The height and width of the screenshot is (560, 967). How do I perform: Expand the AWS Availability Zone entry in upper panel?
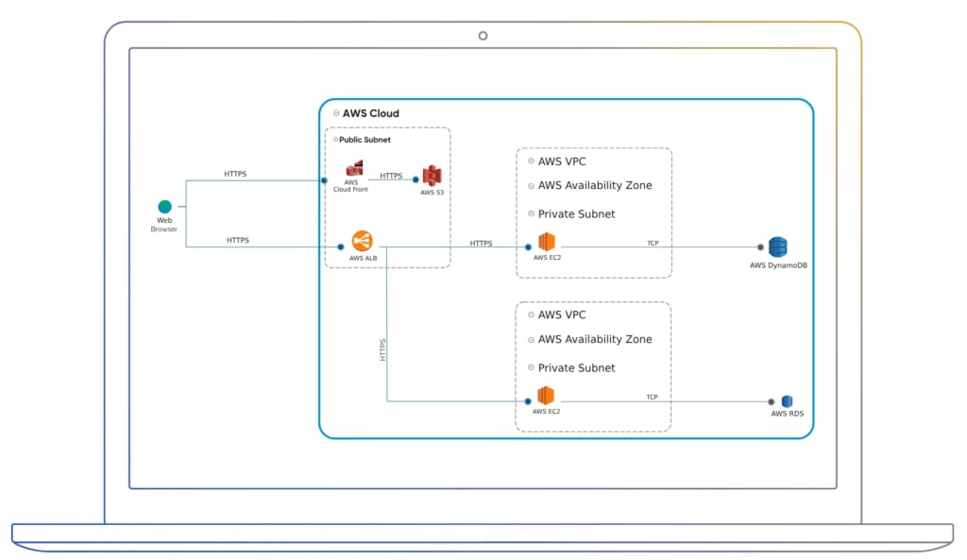(529, 186)
